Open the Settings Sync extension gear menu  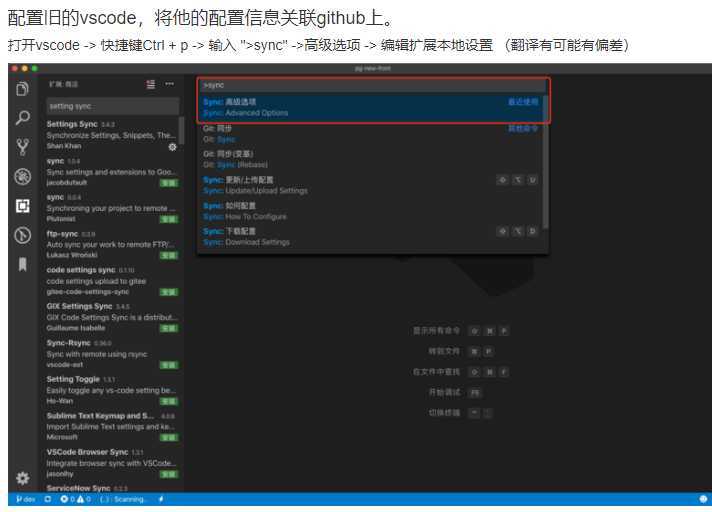173,147
